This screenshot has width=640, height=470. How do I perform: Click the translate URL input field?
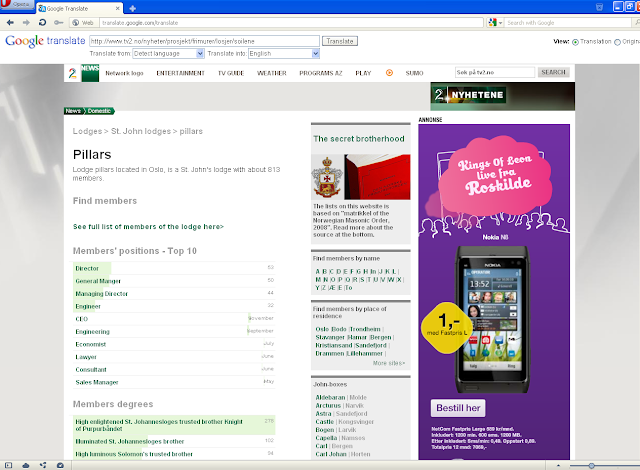click(204, 41)
